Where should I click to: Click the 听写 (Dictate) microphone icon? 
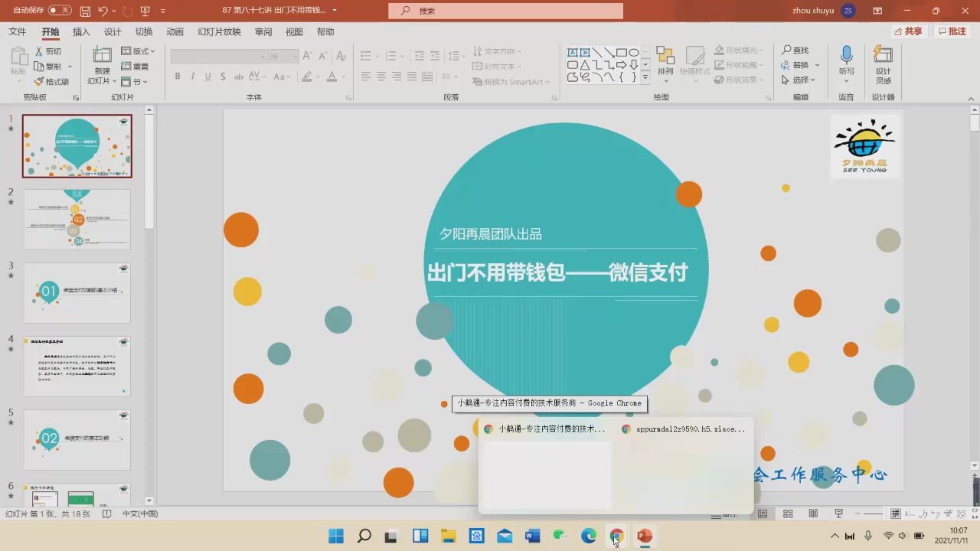[846, 55]
